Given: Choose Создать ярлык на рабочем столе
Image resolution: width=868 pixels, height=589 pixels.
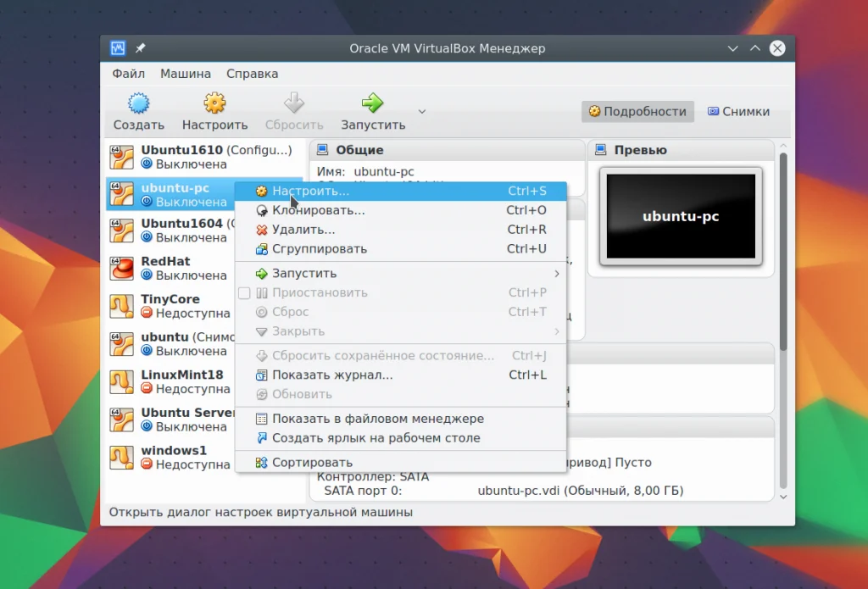Looking at the screenshot, I should point(401,438).
